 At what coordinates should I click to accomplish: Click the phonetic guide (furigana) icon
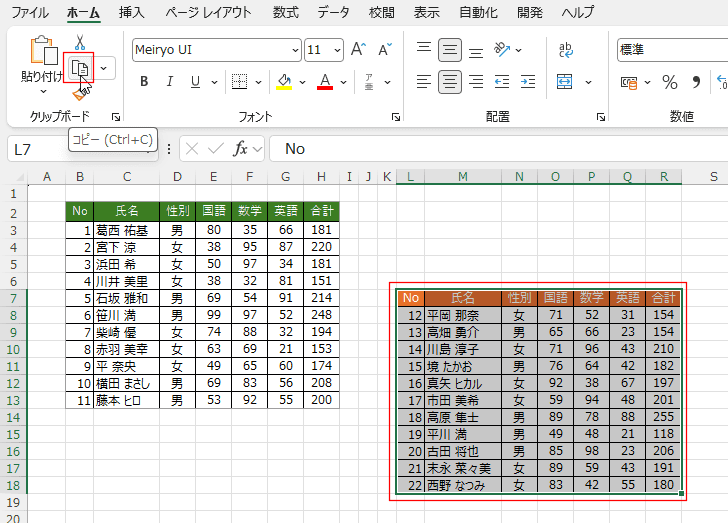369,82
